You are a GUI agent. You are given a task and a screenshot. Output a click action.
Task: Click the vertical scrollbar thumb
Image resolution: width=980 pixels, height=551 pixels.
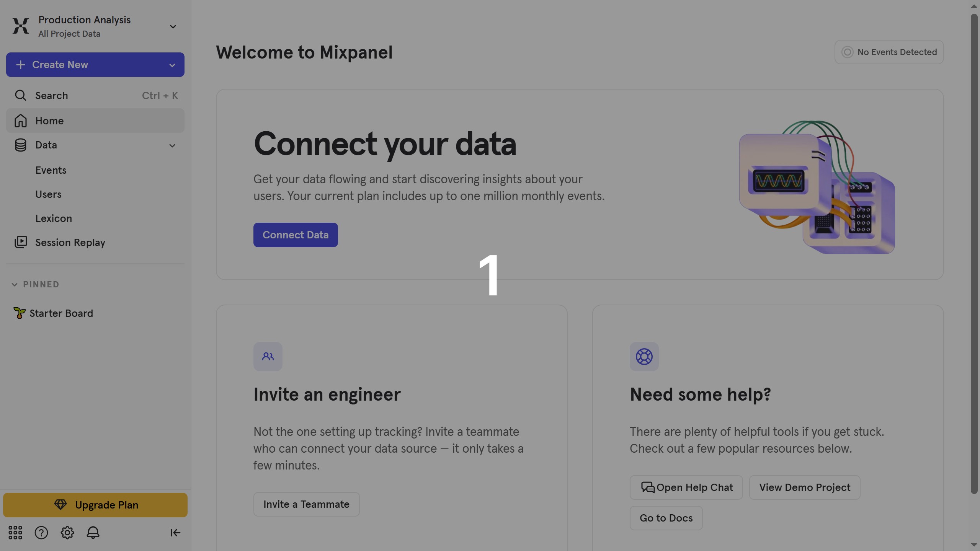(974, 254)
